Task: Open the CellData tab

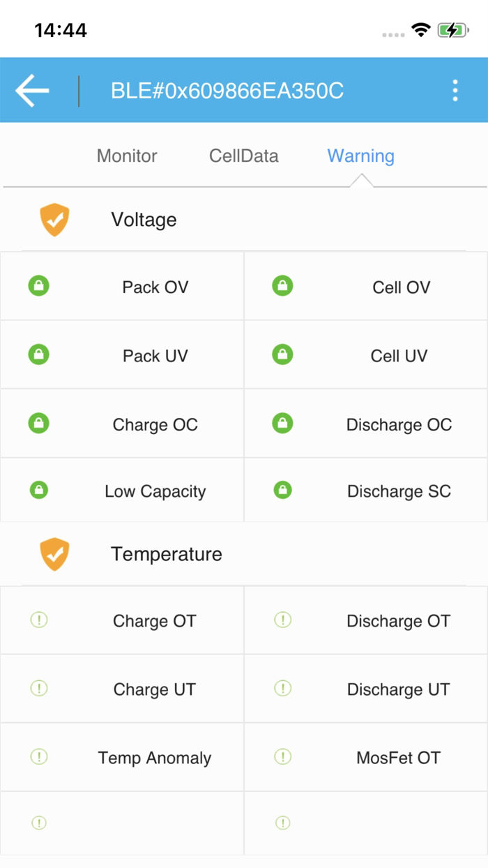Action: tap(244, 156)
